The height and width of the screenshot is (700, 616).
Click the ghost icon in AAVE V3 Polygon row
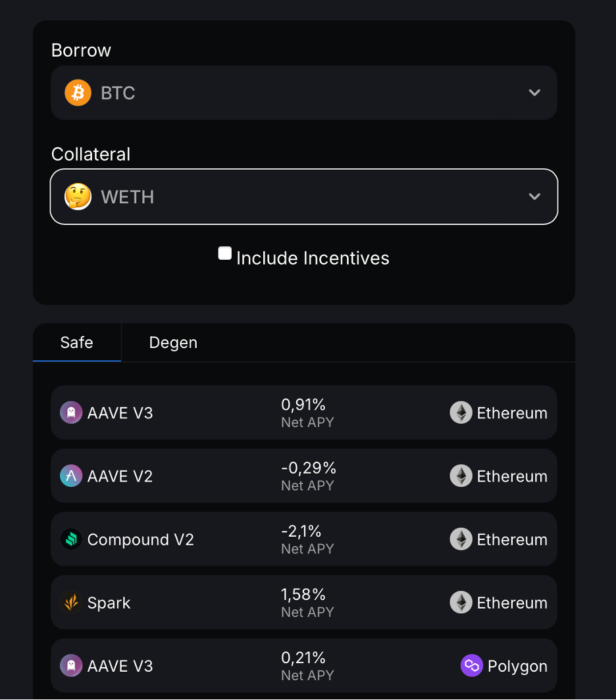[x=71, y=666]
